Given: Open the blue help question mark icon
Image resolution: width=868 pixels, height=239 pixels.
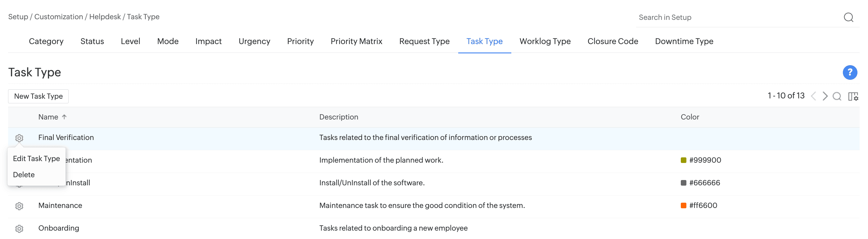Looking at the screenshot, I should point(849,72).
